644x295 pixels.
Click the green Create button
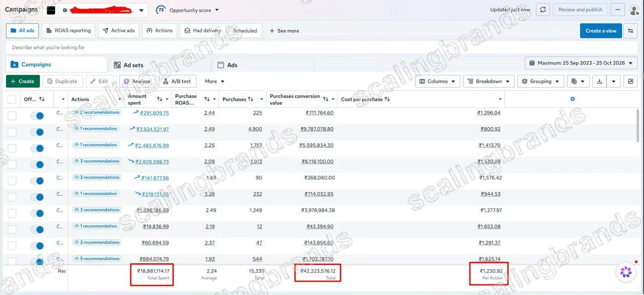[x=23, y=81]
